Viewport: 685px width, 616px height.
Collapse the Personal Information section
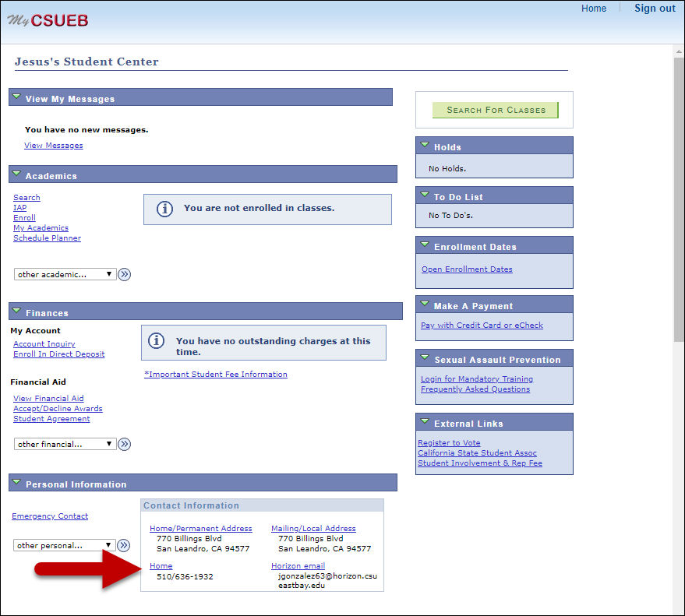coord(16,482)
